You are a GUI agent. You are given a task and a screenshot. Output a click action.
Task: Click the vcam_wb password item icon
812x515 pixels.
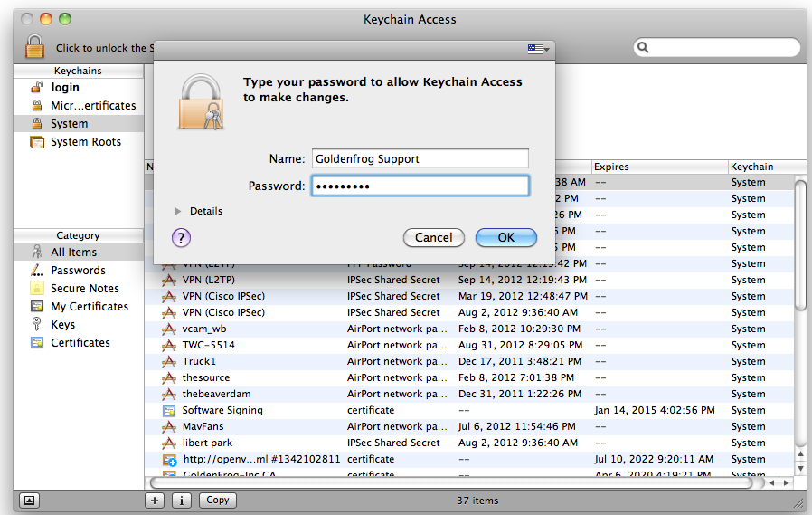coord(169,329)
